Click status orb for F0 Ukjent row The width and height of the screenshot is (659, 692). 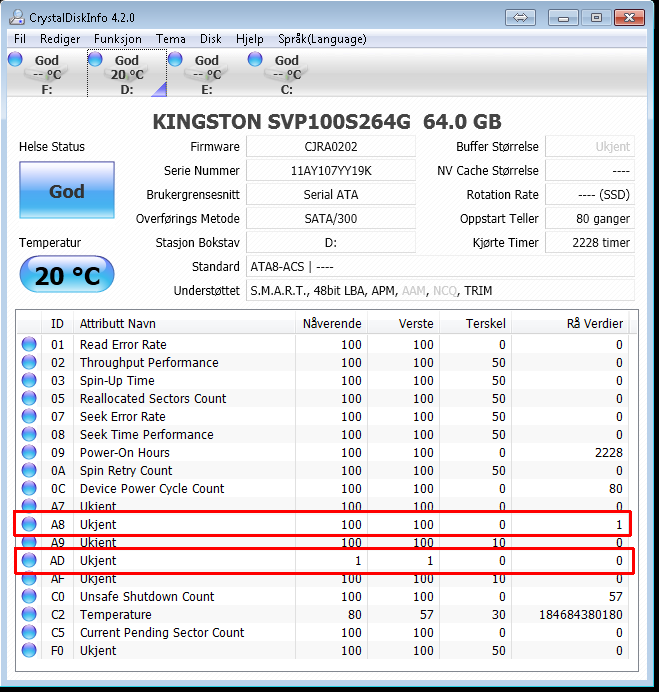click(x=29, y=651)
